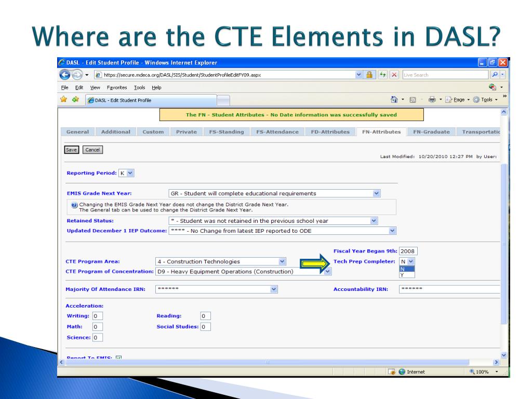Click the DASL - Edit Student Profile browser tab
This screenshot has height=399, width=532.
point(151,100)
